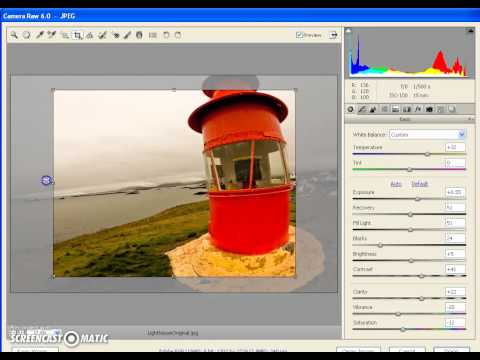Click the Saturation slider handle
The image size is (480, 360).
[x=403, y=329]
